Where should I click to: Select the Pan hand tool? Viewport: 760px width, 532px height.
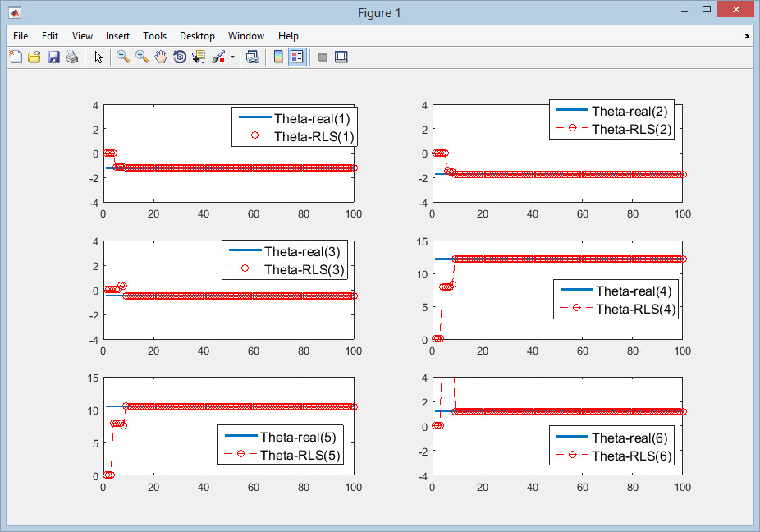coord(161,57)
